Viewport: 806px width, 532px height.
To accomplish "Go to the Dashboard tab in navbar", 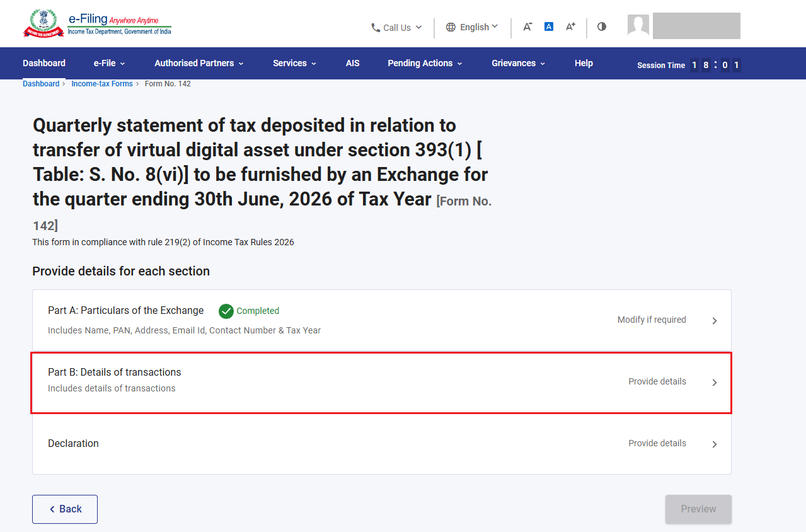I will [x=44, y=63].
